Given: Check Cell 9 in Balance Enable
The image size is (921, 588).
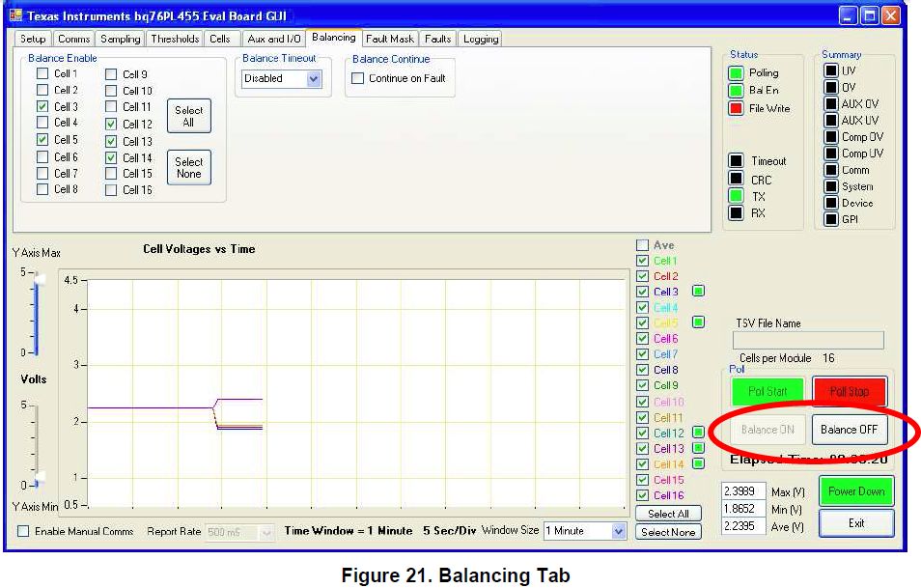Looking at the screenshot, I should click(111, 74).
